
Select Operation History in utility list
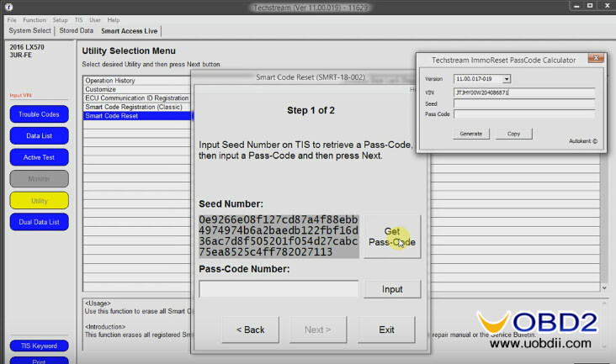pyautogui.click(x=136, y=81)
